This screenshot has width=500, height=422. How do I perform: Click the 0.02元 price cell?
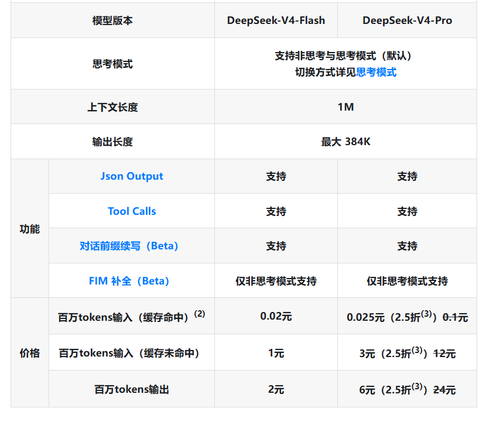[276, 316]
